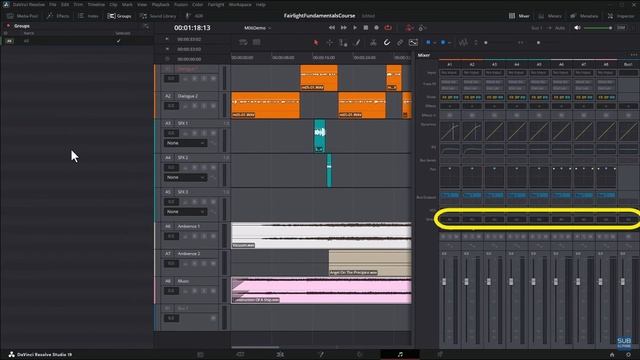640x360 pixels.
Task: Toggle linked selection chain icon
Action: click(x=400, y=42)
